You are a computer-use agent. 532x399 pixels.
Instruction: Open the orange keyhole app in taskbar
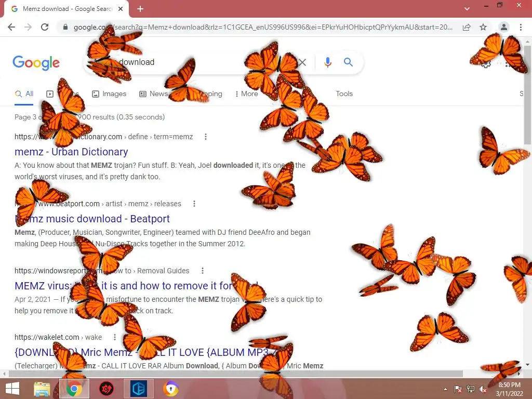point(170,389)
